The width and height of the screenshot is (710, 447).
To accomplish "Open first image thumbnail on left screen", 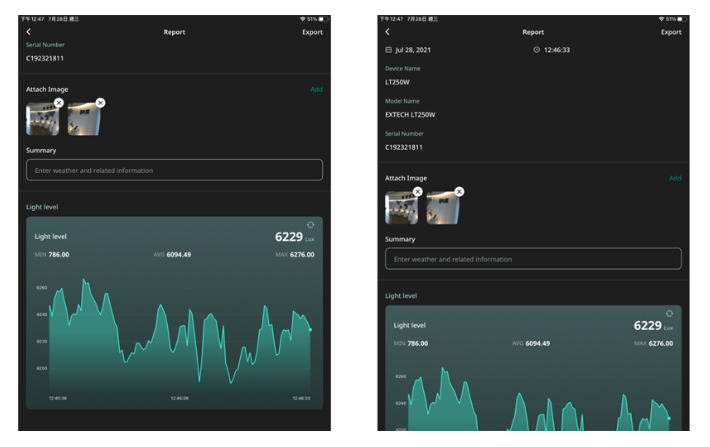I will (x=43, y=119).
